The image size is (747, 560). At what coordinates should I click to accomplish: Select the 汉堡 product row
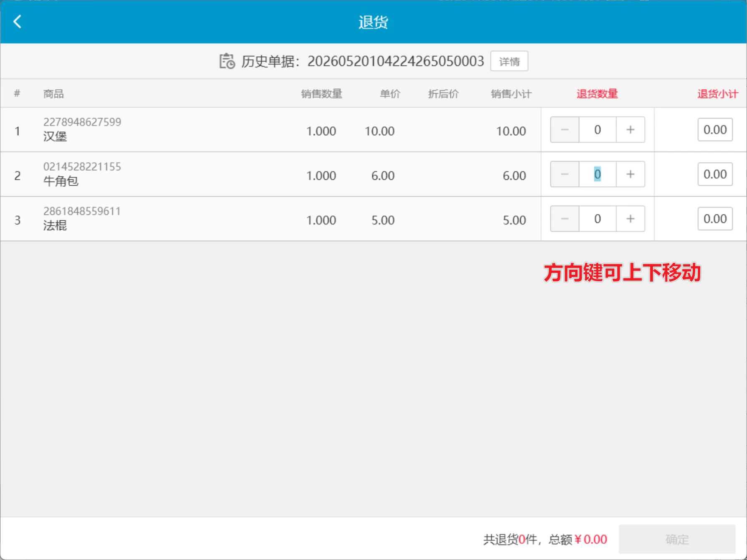[270, 130]
